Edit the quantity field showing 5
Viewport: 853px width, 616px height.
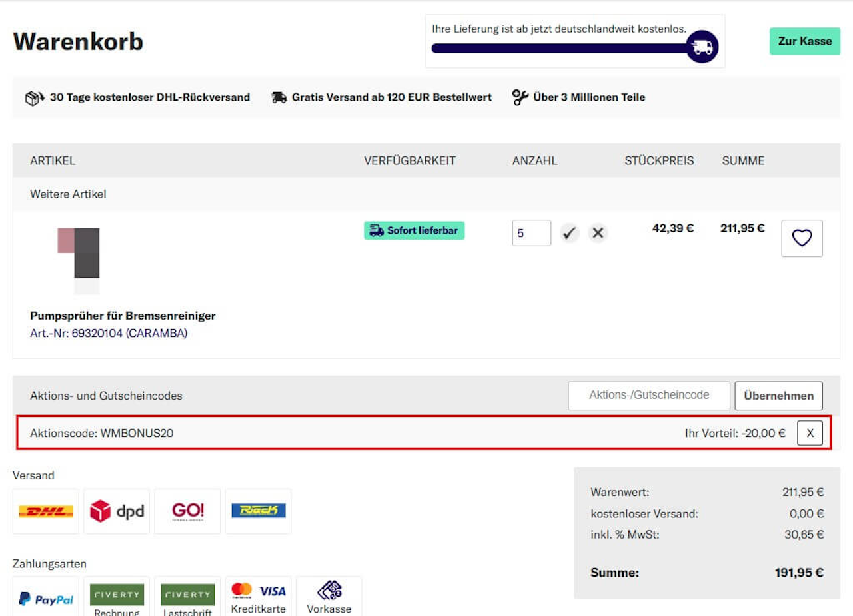click(532, 233)
